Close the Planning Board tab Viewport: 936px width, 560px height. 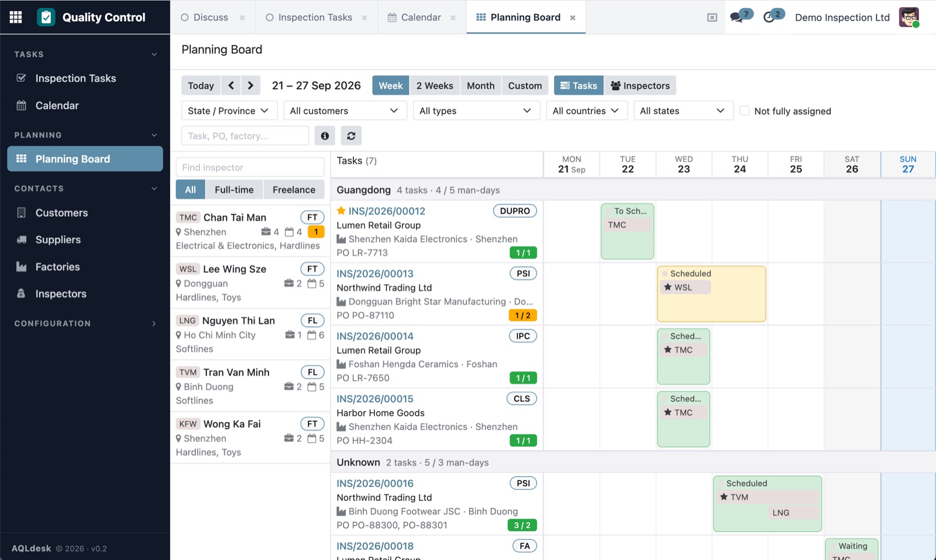(573, 18)
